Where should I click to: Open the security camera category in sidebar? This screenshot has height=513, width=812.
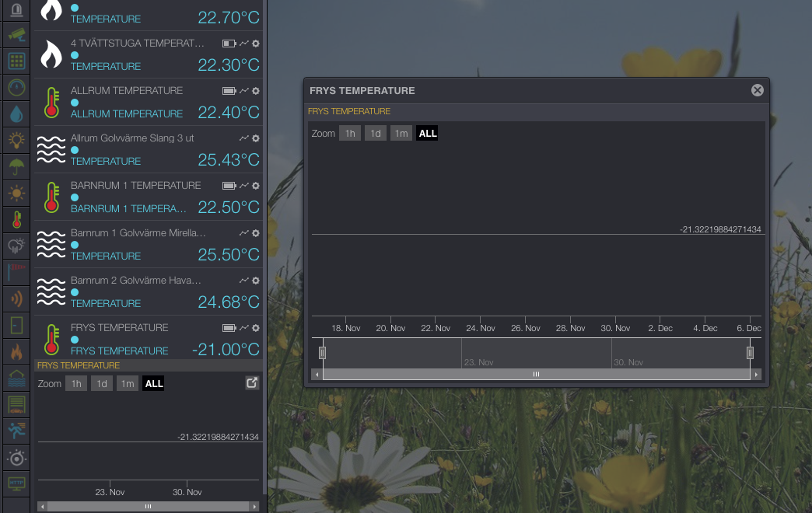pos(16,35)
